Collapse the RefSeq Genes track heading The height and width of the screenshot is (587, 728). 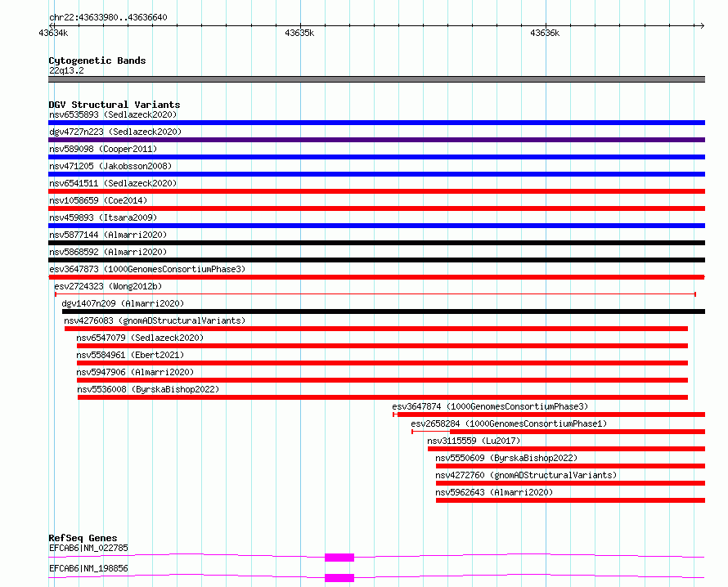83,538
